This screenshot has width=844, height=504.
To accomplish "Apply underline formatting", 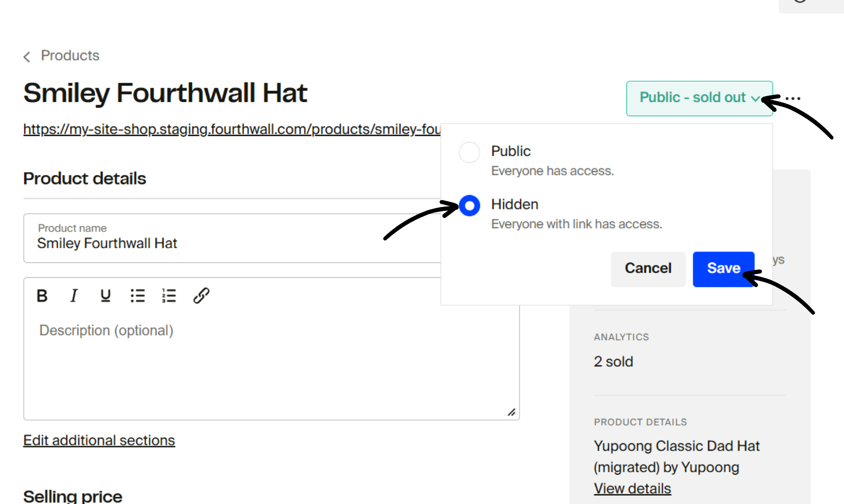I will click(x=105, y=295).
